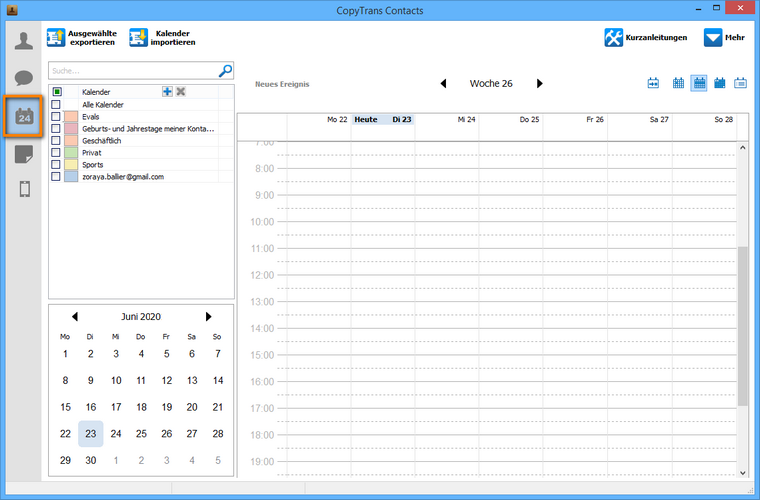Open the device phone icon in sidebar

(25, 189)
